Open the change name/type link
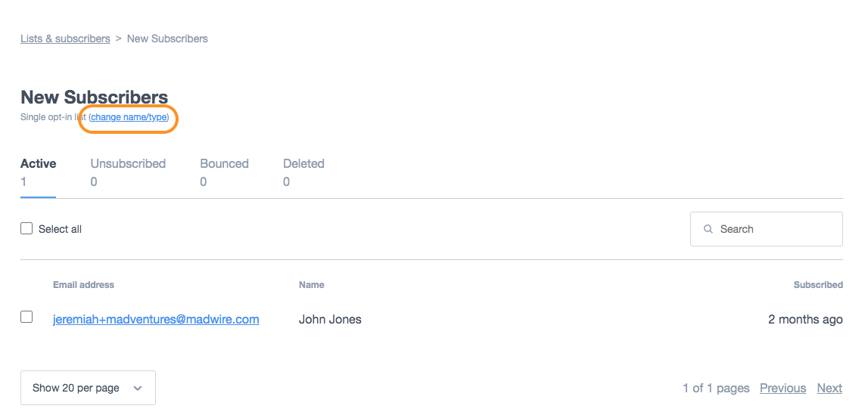The height and width of the screenshot is (415, 868). pos(129,117)
